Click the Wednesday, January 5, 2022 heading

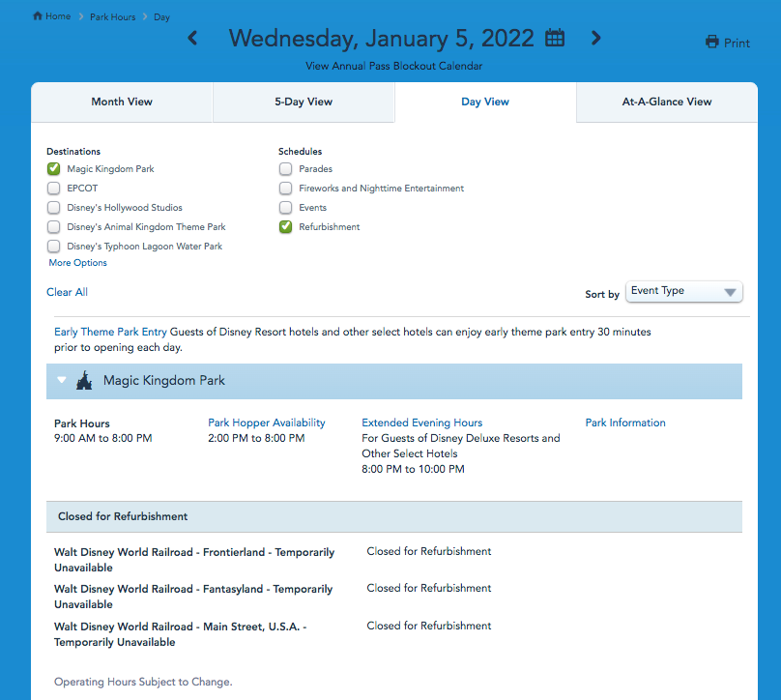381,38
